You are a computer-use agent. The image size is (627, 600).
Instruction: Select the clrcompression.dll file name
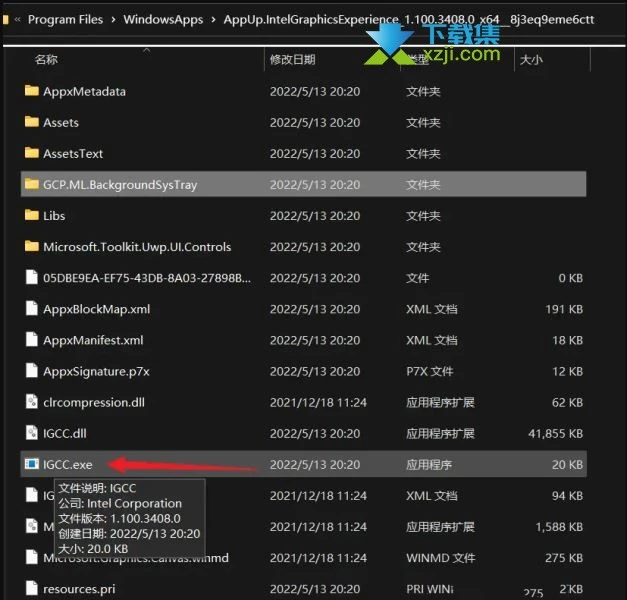pos(94,402)
